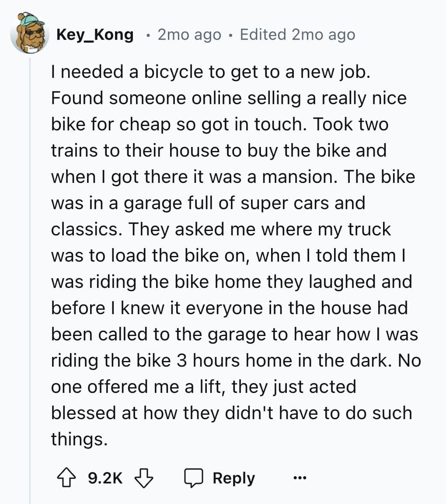
Task: Open the three-dot more options menu
Action: pyautogui.click(x=300, y=478)
